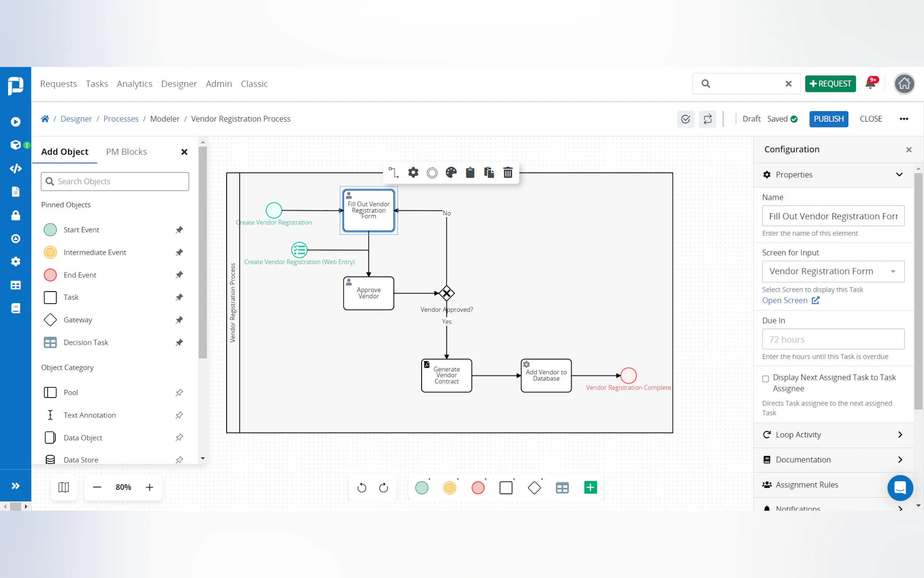Screen dimensions: 924x578
Task: Enable Display Next Assigned Task checkbox
Action: tap(765, 379)
